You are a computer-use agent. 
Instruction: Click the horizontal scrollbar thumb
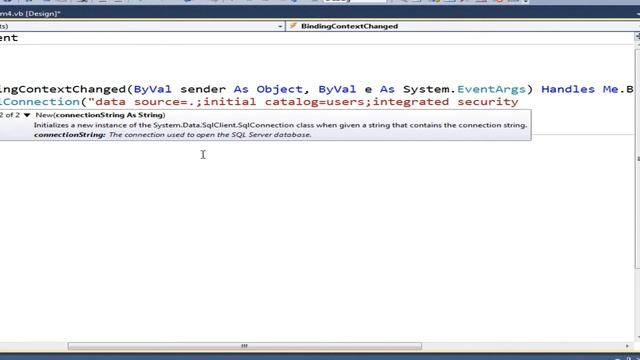tap(244, 346)
